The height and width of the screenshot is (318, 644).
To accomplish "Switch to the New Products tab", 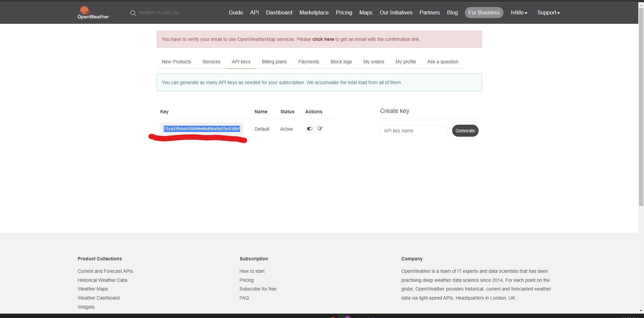I will tap(176, 62).
